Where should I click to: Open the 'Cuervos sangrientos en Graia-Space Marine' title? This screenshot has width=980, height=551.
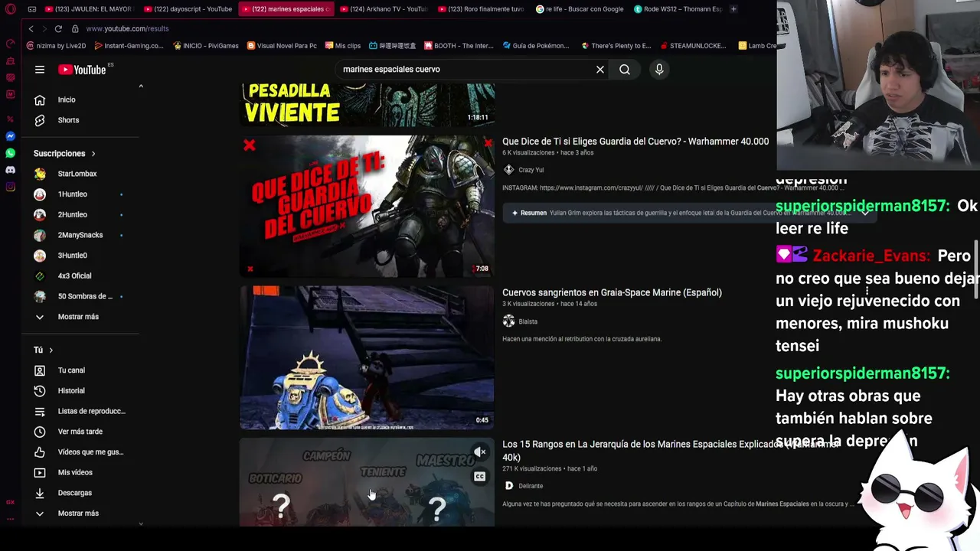612,292
